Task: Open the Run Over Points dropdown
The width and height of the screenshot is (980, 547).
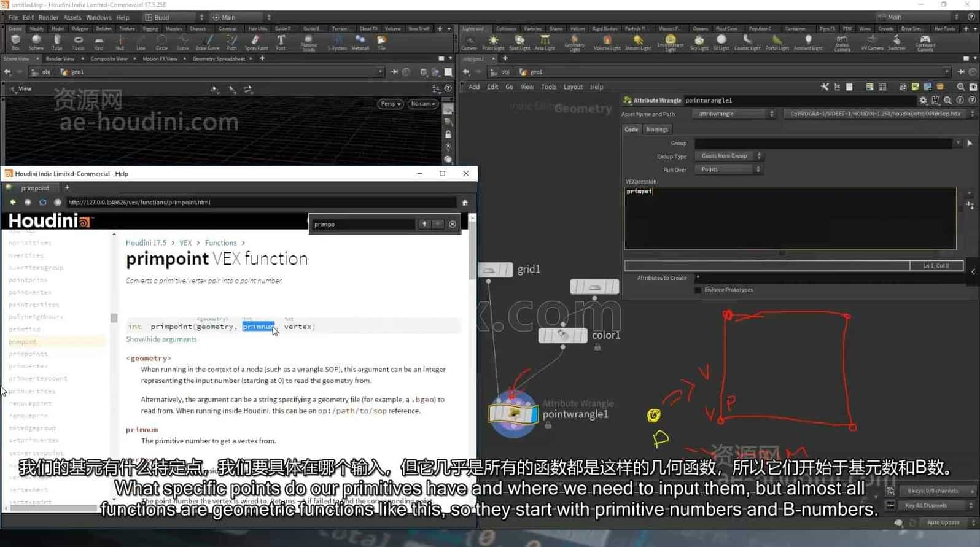Action: tap(728, 169)
